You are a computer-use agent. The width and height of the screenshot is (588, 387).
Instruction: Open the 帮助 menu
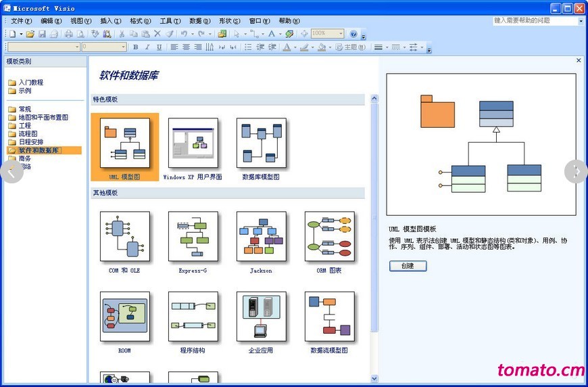289,21
